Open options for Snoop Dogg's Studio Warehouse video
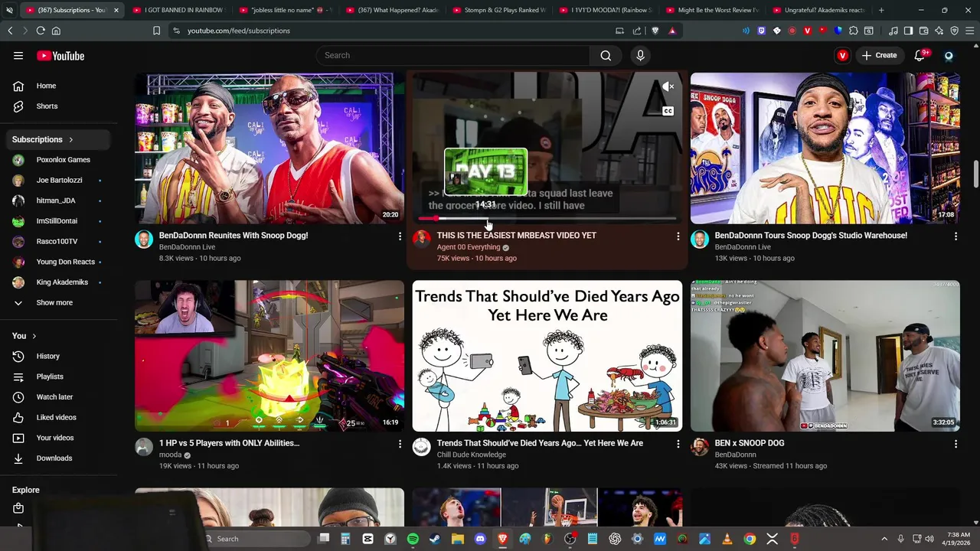 pos(955,236)
